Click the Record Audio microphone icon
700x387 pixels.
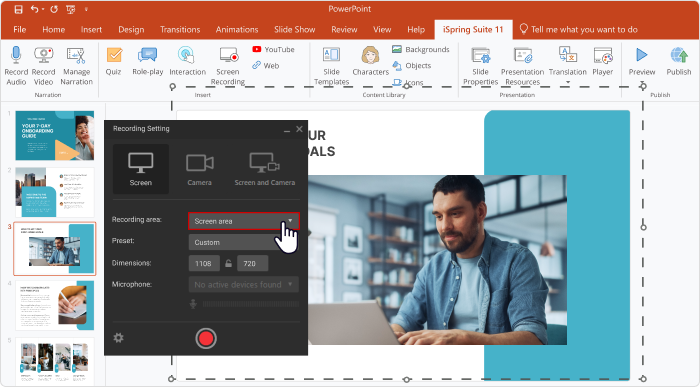pyautogui.click(x=16, y=55)
